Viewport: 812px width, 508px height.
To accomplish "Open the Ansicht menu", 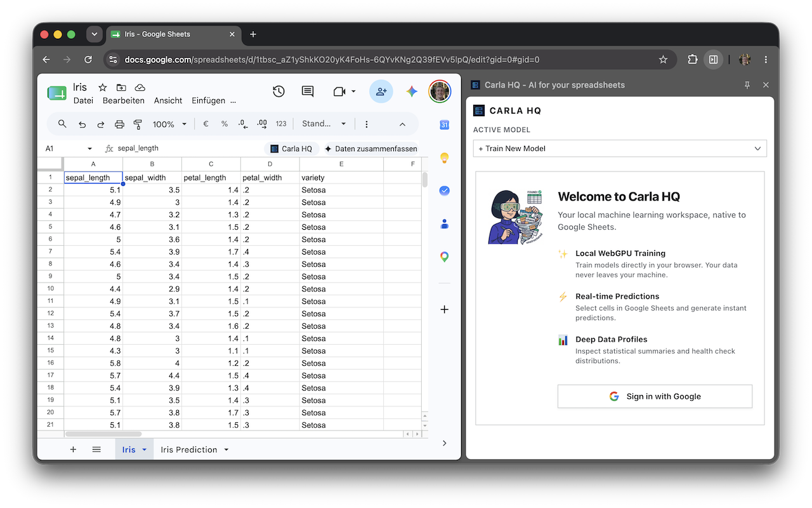I will 168,100.
